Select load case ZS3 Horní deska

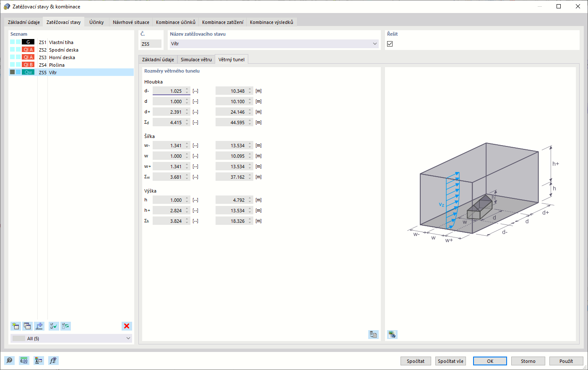click(x=71, y=57)
